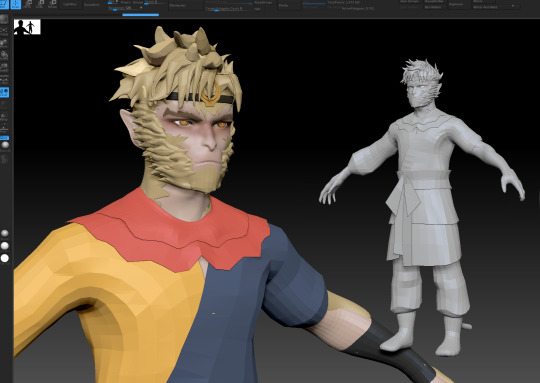The width and height of the screenshot is (540, 383).
Task: Select the gray material sphere in left shelf
Action: [5, 145]
